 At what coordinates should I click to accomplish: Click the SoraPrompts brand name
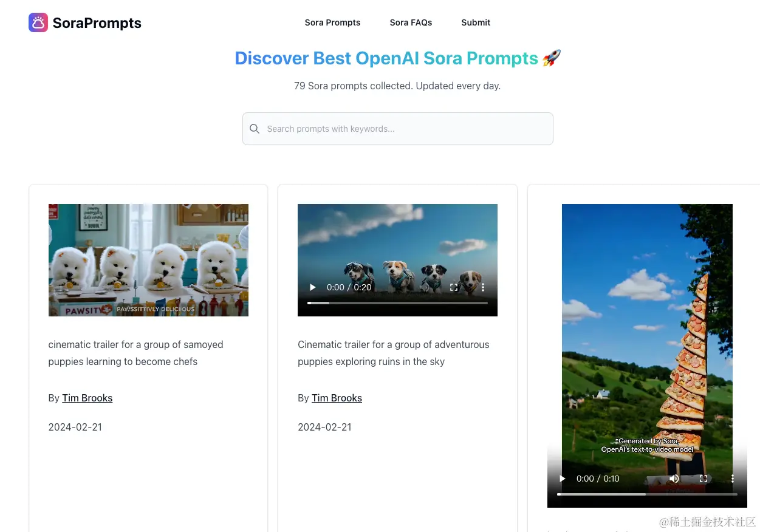97,23
